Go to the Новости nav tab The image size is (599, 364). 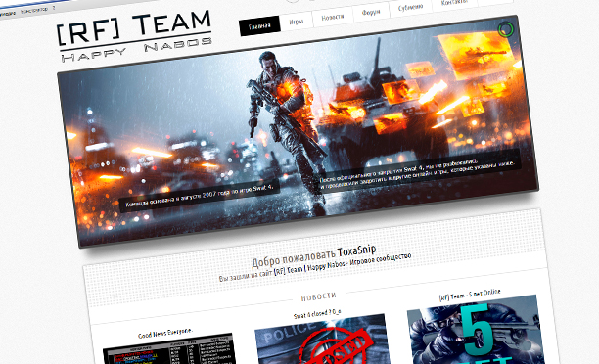(333, 18)
